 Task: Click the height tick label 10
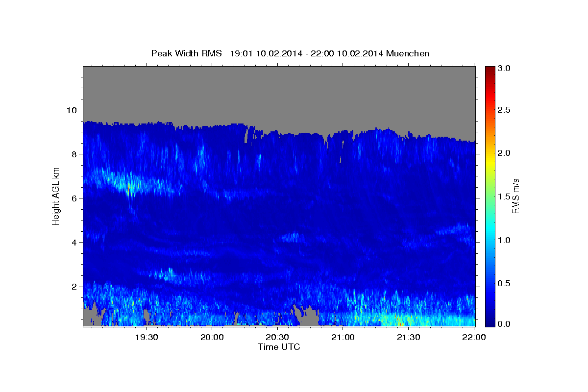[73, 110]
